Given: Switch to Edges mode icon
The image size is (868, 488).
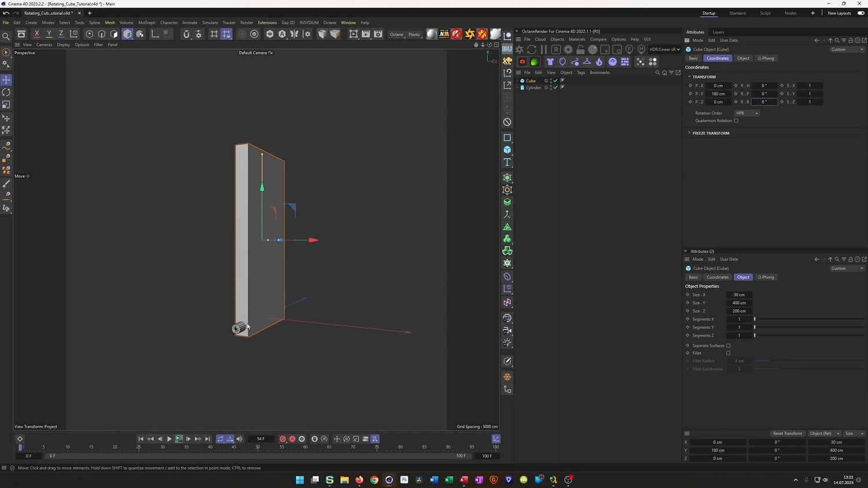Looking at the screenshot, I should click(102, 34).
